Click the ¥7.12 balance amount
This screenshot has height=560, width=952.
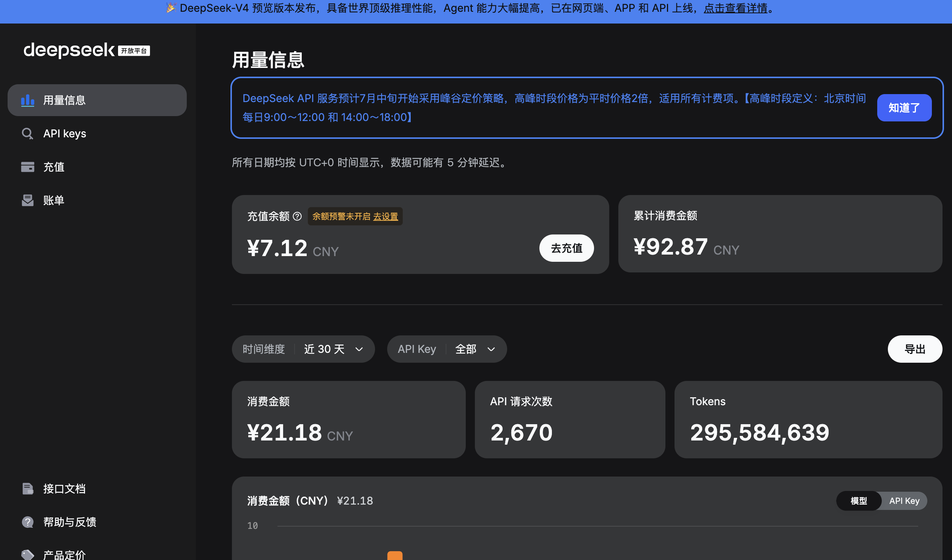(277, 249)
